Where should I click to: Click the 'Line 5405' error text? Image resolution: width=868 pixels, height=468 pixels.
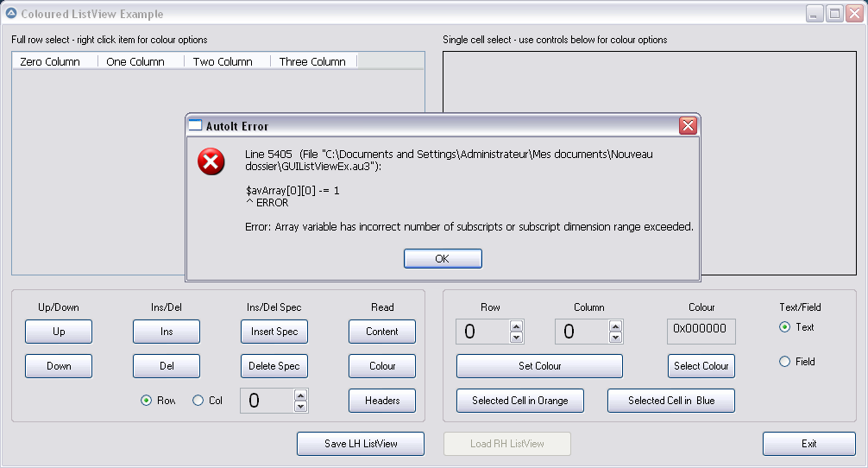(x=268, y=154)
